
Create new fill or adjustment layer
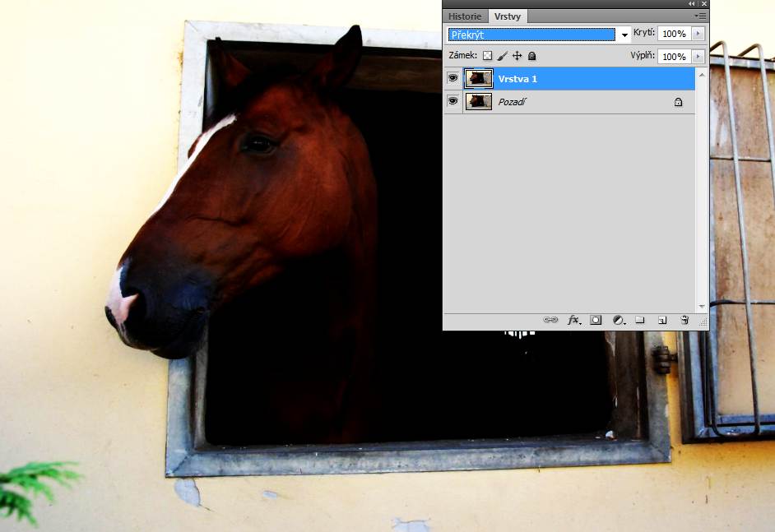coord(619,320)
